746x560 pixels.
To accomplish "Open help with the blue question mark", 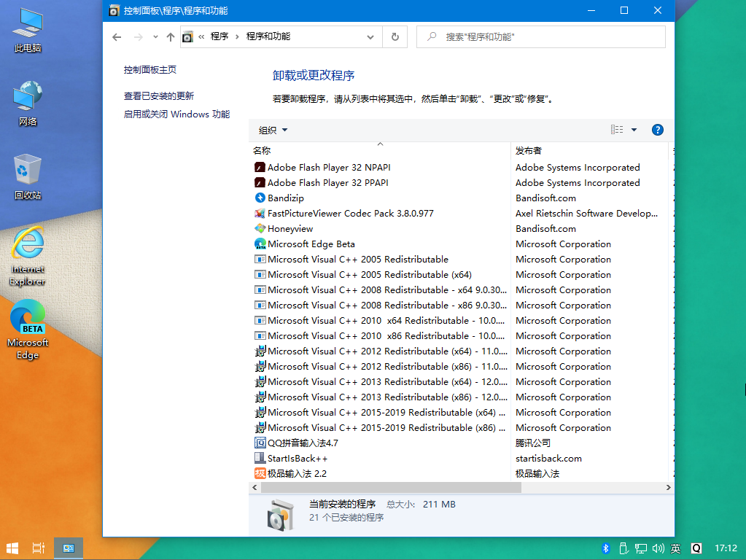I will 658,130.
